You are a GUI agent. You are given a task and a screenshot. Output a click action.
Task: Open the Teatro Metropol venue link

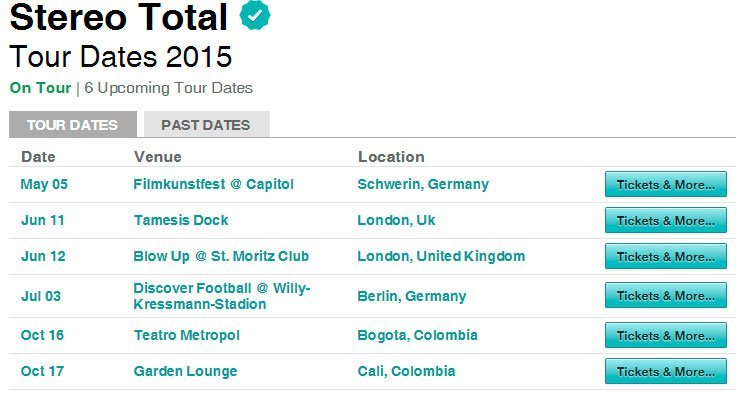186,335
